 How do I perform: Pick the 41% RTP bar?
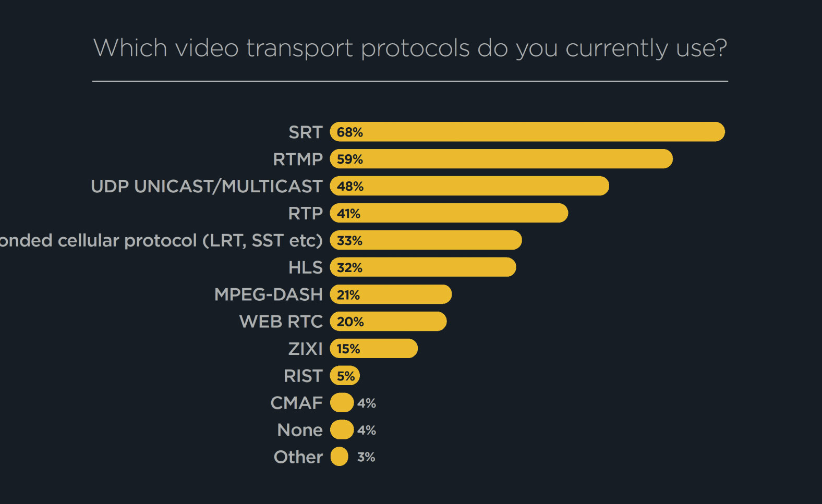click(x=449, y=213)
